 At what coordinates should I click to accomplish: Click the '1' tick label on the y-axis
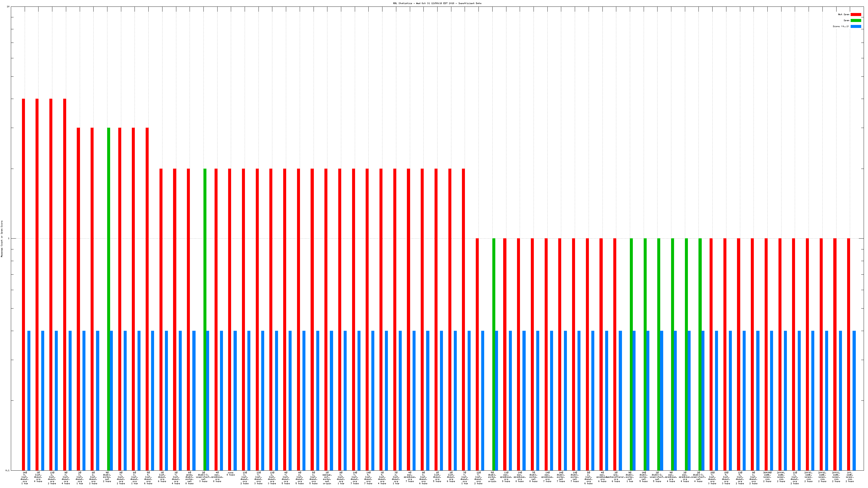pos(9,239)
